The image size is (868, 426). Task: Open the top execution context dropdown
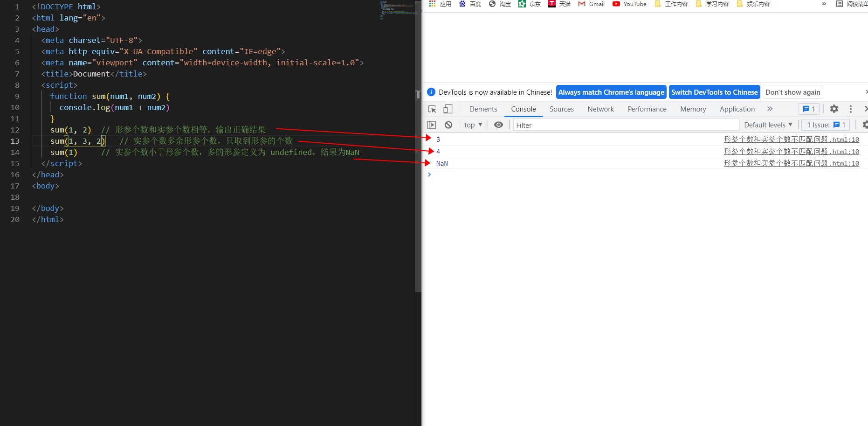tap(473, 125)
